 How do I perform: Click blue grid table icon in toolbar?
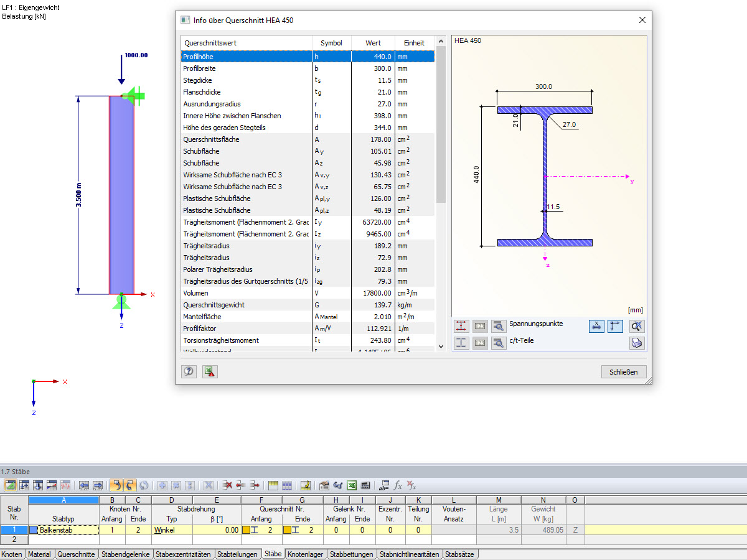coord(287,485)
